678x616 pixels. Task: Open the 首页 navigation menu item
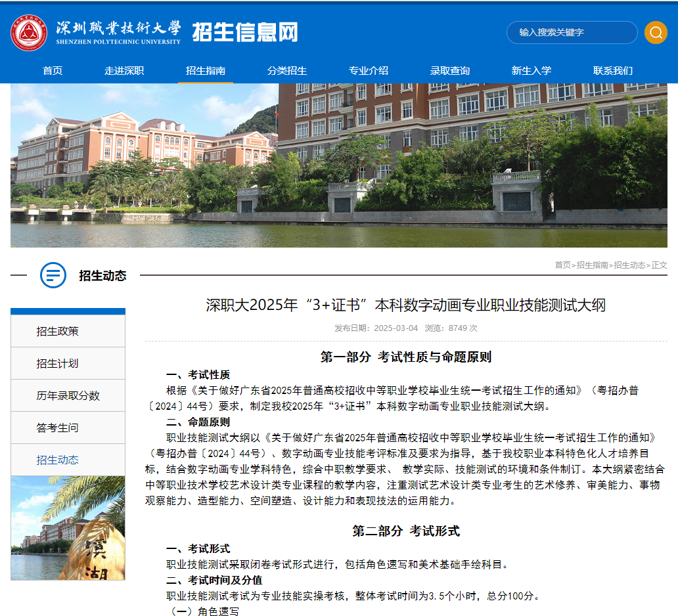tap(52, 70)
